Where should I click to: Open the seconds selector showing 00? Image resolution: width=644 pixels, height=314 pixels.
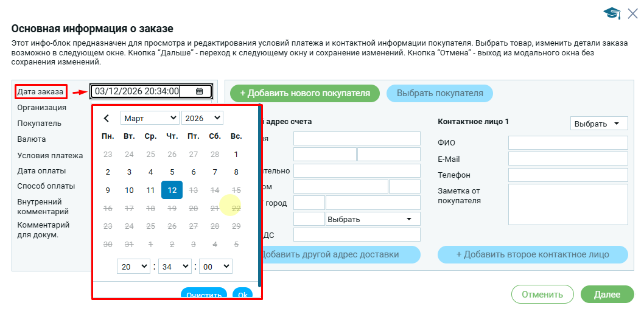215,266
